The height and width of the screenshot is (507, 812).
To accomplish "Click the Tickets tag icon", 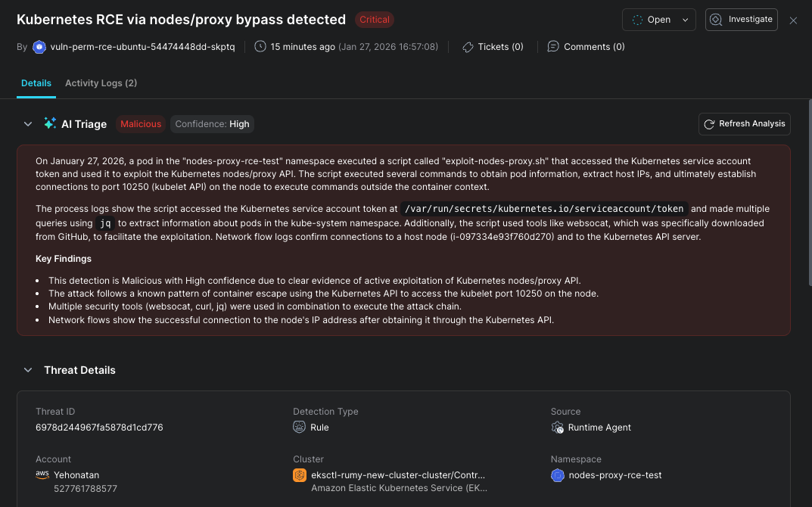I will [468, 47].
